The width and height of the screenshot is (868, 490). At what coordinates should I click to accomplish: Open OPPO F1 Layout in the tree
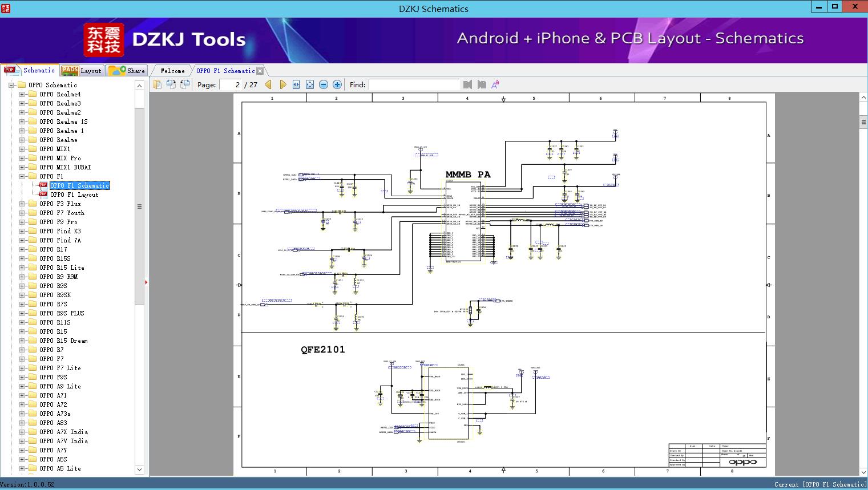74,195
